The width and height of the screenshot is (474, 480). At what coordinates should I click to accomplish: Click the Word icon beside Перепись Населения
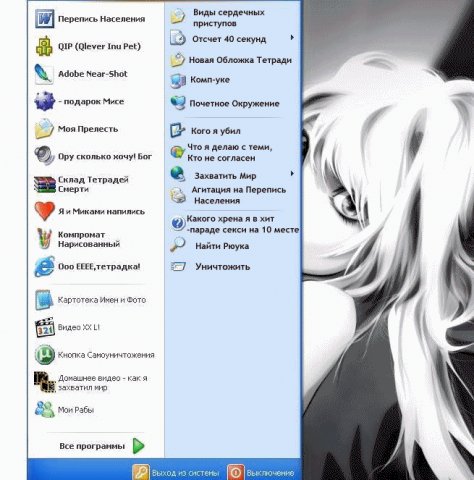44,19
